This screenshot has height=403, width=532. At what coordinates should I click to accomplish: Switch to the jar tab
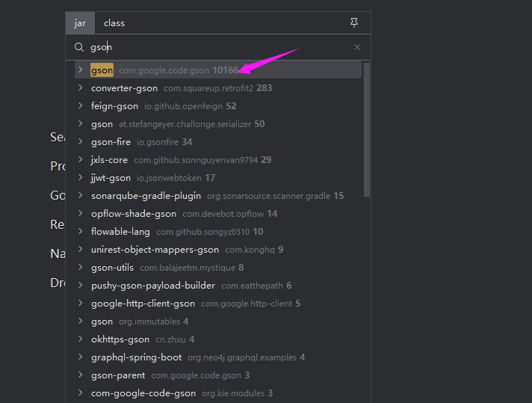[80, 23]
